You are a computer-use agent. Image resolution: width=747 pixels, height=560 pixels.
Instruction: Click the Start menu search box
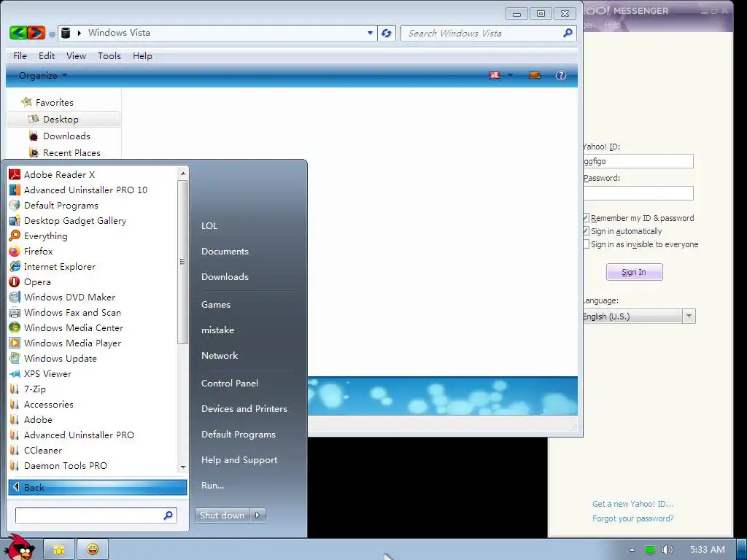96,516
